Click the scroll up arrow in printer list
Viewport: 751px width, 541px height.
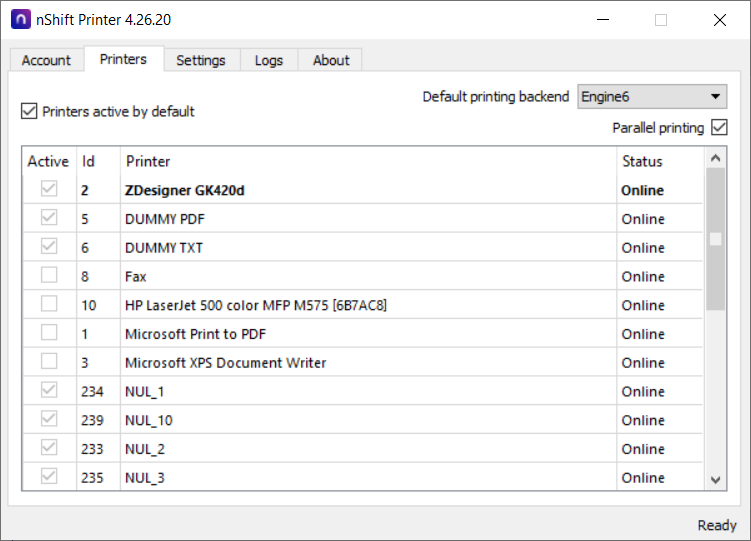716,158
